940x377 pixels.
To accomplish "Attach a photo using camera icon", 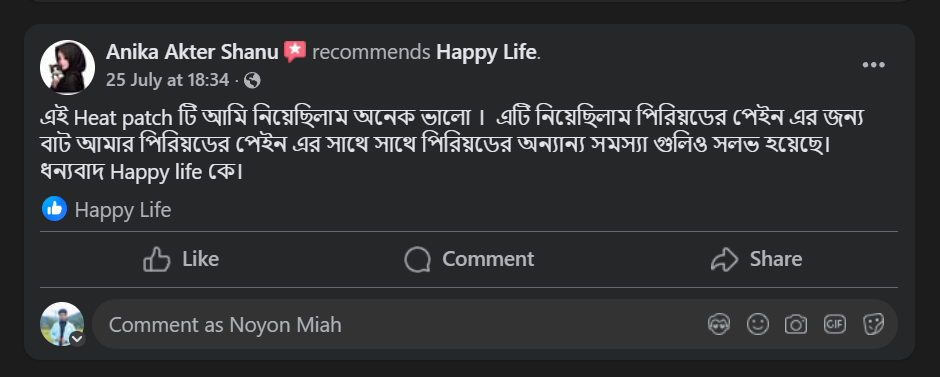I will [x=796, y=325].
